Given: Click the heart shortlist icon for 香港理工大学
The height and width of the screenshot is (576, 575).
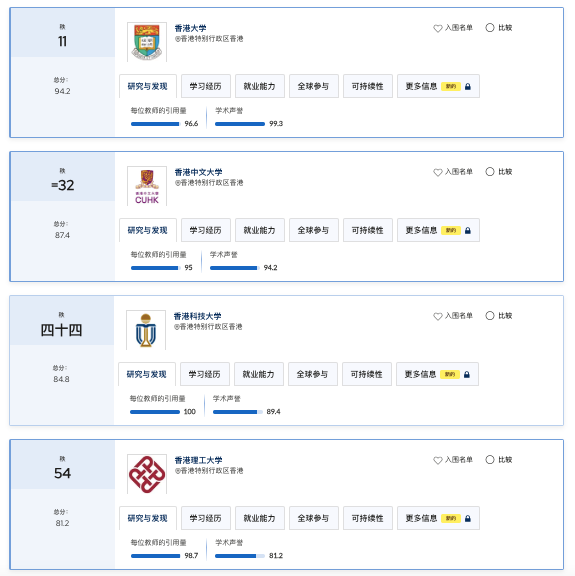Looking at the screenshot, I should point(437,460).
